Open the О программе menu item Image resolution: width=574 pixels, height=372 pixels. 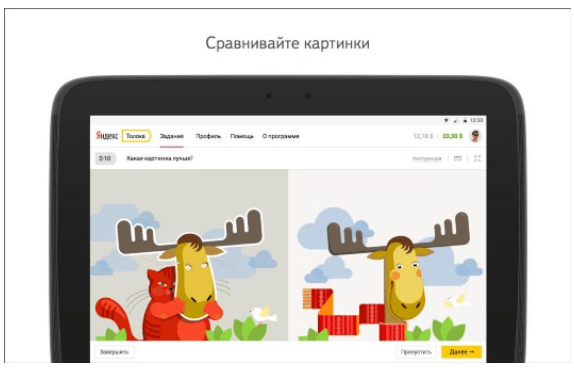pos(280,136)
